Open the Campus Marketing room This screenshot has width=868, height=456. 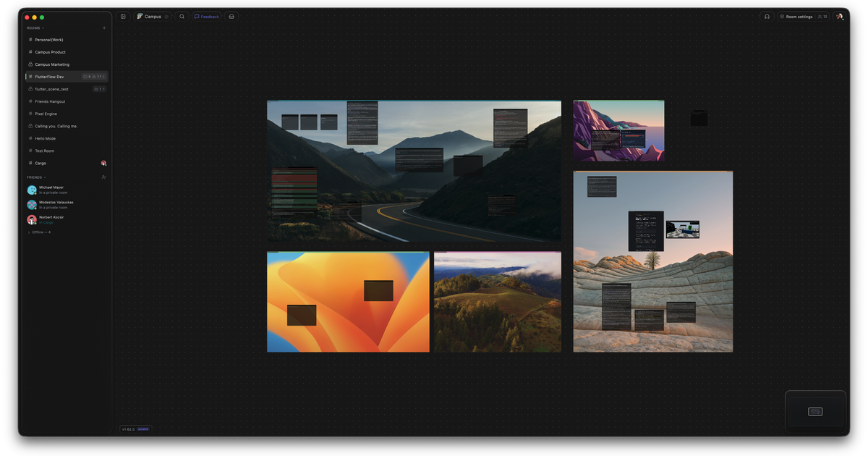coord(66,64)
